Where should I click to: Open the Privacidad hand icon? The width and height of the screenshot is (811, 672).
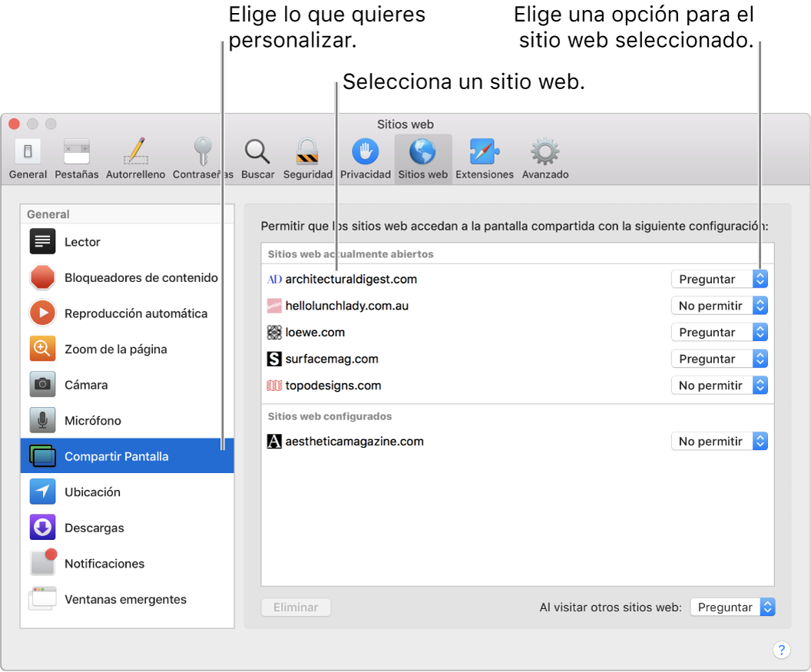[365, 151]
